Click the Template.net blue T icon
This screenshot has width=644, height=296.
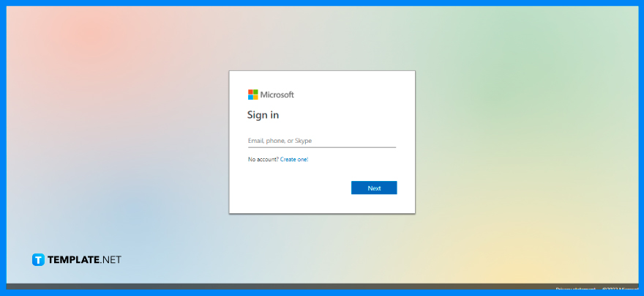coord(39,259)
